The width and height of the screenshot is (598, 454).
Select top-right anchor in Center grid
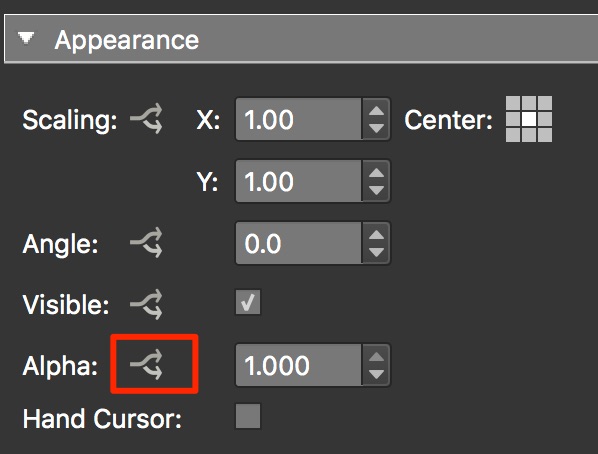[x=545, y=103]
